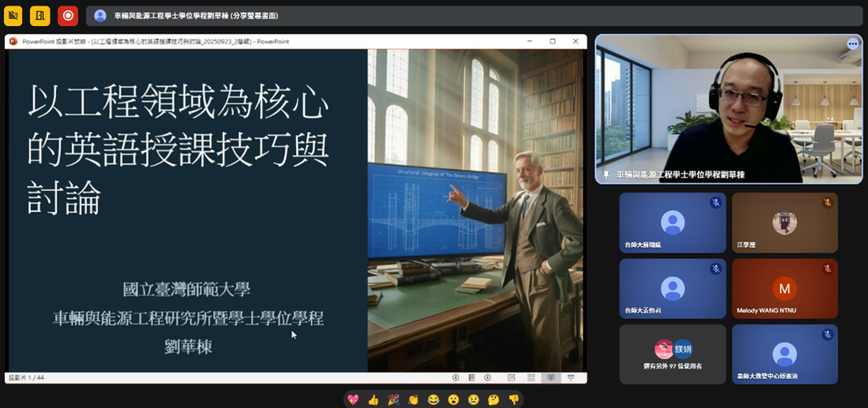
Task: Open more options on presenter video tile
Action: pyautogui.click(x=852, y=44)
